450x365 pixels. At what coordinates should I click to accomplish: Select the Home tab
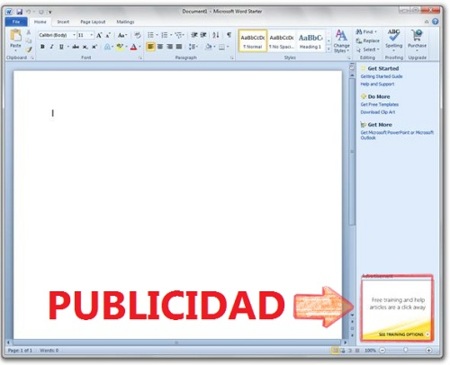[40, 22]
